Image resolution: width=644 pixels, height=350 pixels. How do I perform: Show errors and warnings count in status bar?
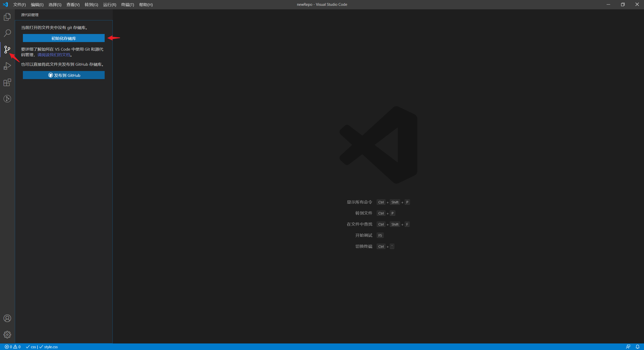tap(13, 347)
